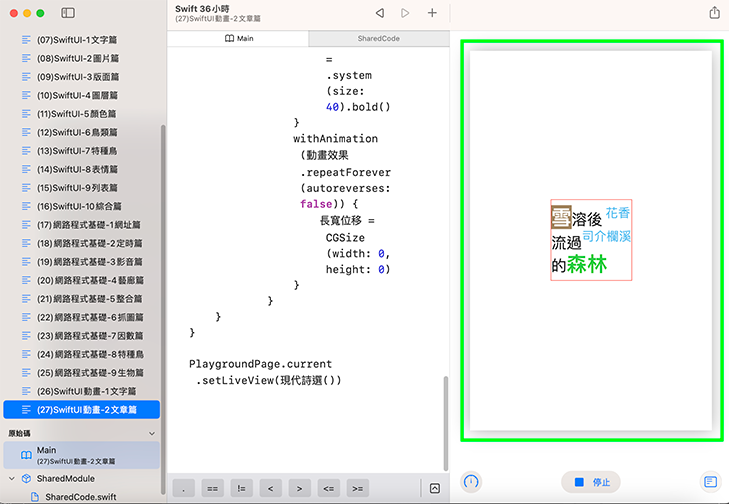
Task: Click the next page triangle icon
Action: 405,13
